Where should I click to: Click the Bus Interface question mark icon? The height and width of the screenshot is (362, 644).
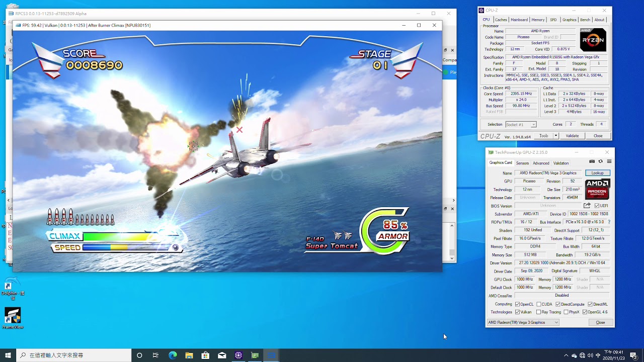pos(609,222)
